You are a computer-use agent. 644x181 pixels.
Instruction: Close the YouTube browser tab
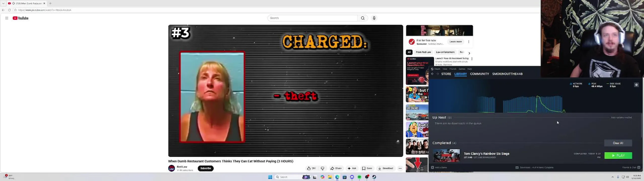click(x=44, y=3)
